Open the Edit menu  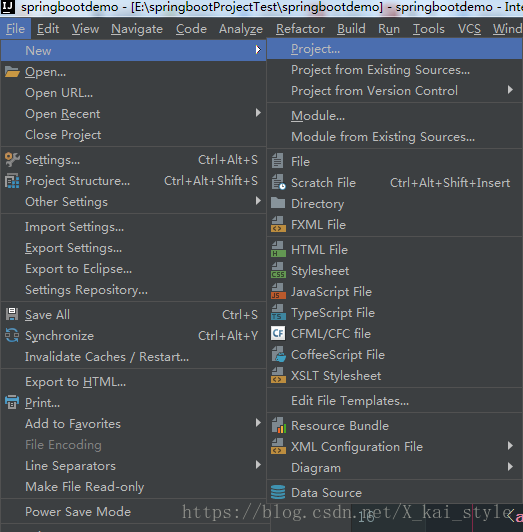pos(48,29)
